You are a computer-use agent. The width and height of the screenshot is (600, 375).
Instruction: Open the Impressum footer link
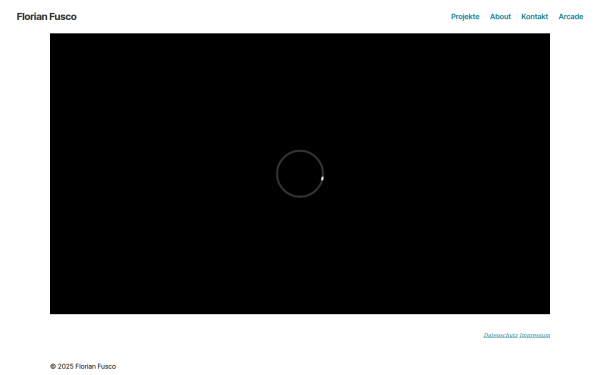[x=535, y=335]
